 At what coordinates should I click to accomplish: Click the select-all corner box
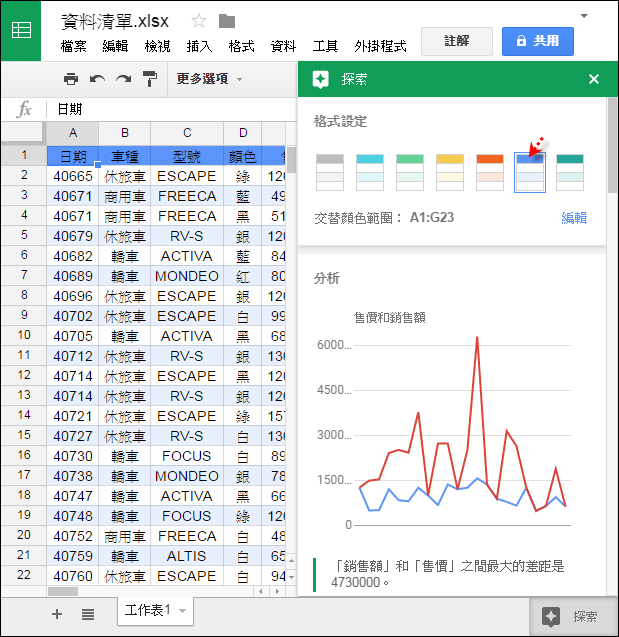[22, 132]
